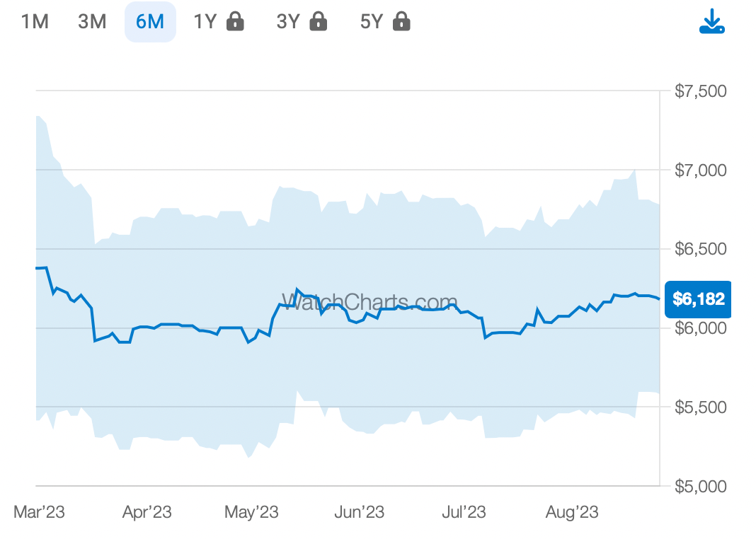Choose the 3Y range label
The image size is (756, 539).
(x=289, y=22)
